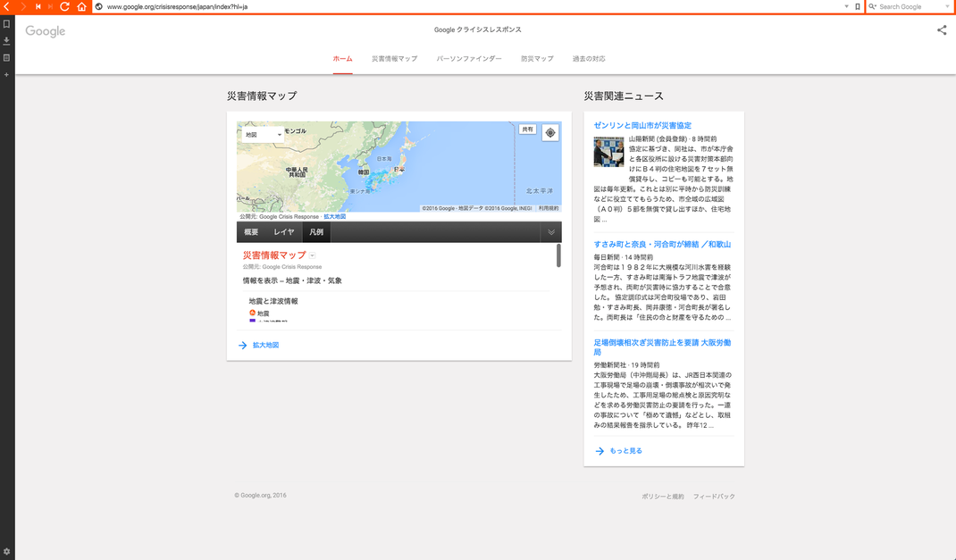The height and width of the screenshot is (560, 956).
Task: Open the ポリシーと規約 footer link
Action: [x=663, y=497]
